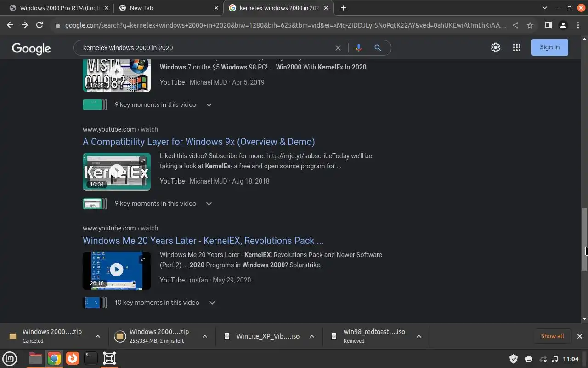This screenshot has height=368, width=588.
Task: Open the Chrome profile icon
Action: point(563,25)
